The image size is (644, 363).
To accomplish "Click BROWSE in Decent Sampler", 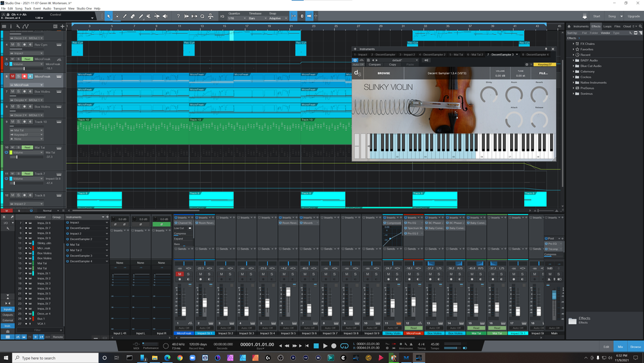I will (x=384, y=73).
